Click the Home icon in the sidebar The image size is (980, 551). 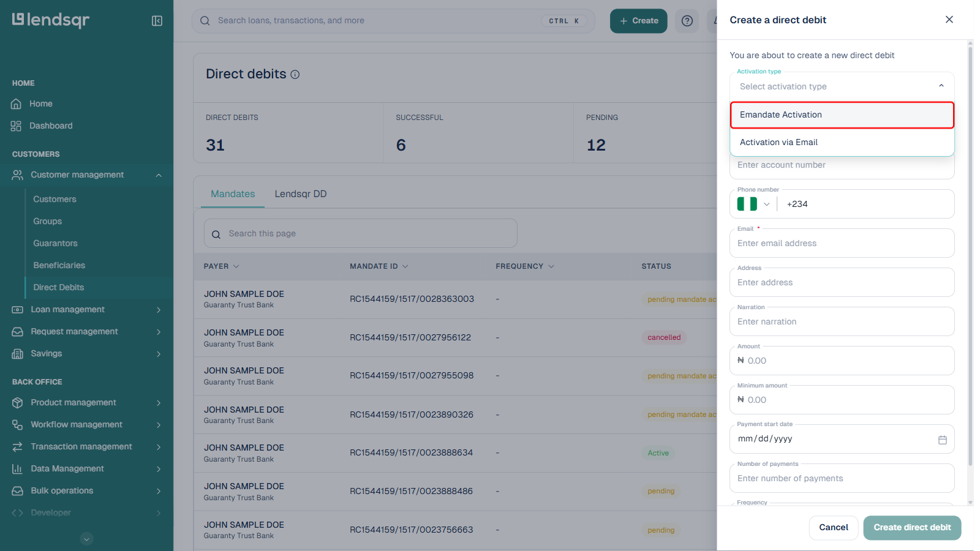17,104
